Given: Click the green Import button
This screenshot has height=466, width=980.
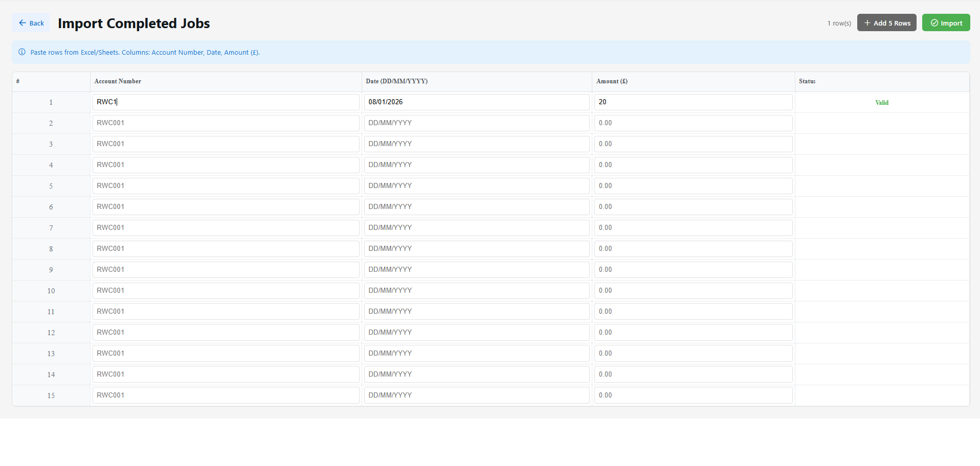Looking at the screenshot, I should tap(946, 23).
